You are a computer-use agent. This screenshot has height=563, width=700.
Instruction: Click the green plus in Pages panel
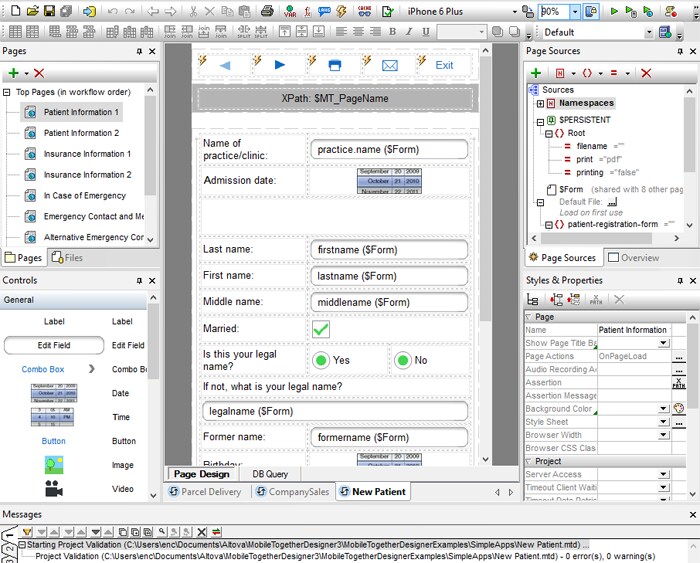pyautogui.click(x=13, y=73)
